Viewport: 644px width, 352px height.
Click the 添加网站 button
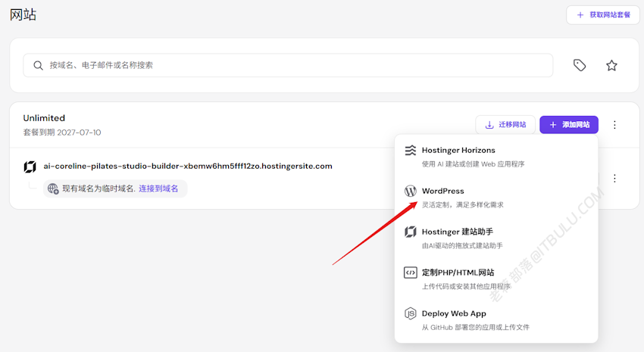pos(569,125)
